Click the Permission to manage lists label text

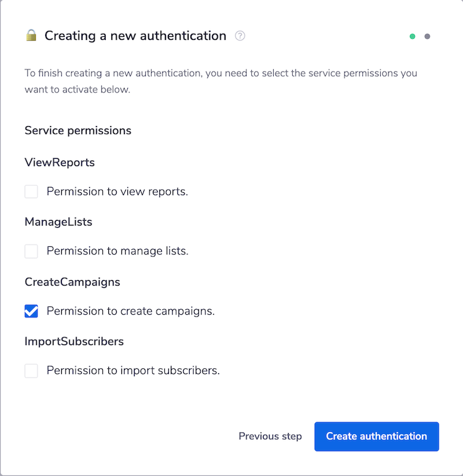pyautogui.click(x=117, y=250)
